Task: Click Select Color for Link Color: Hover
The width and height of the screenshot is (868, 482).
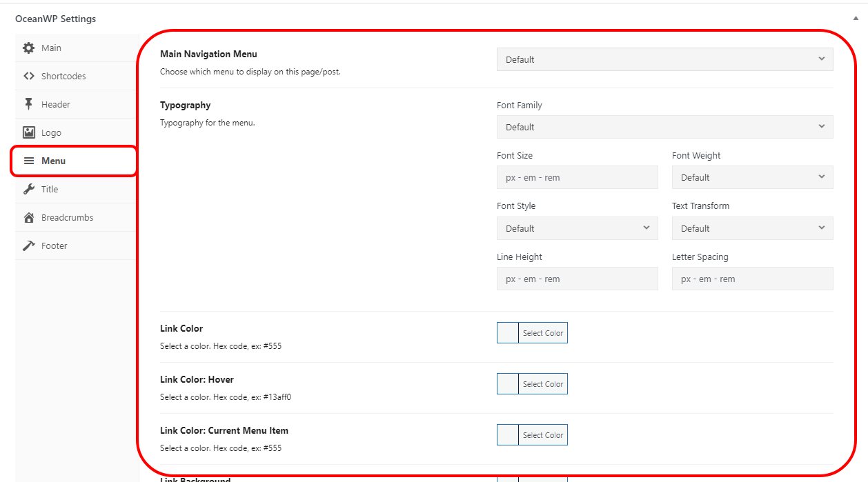Action: point(543,384)
